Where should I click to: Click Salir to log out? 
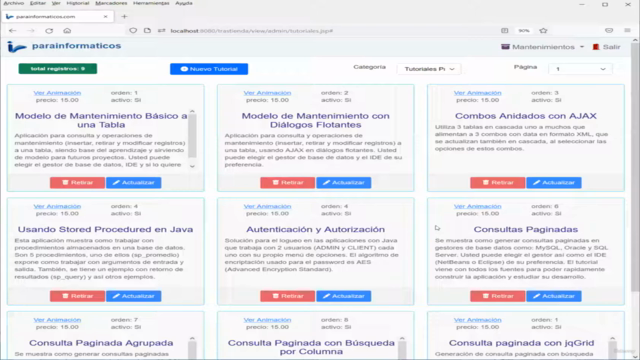(607, 47)
